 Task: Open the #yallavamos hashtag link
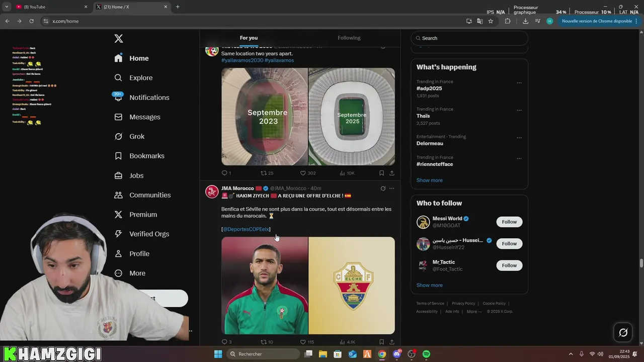[279, 60]
